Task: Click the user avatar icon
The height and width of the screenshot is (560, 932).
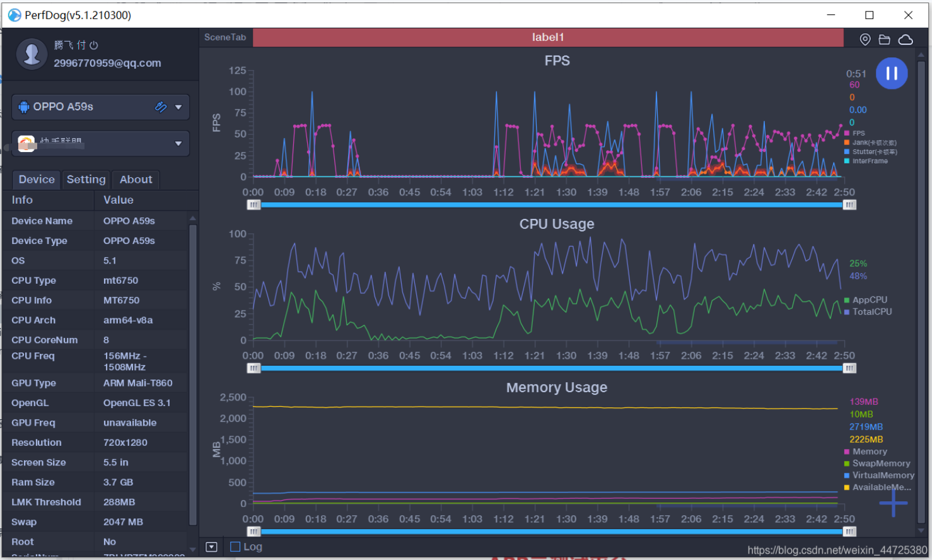Action: (x=32, y=54)
